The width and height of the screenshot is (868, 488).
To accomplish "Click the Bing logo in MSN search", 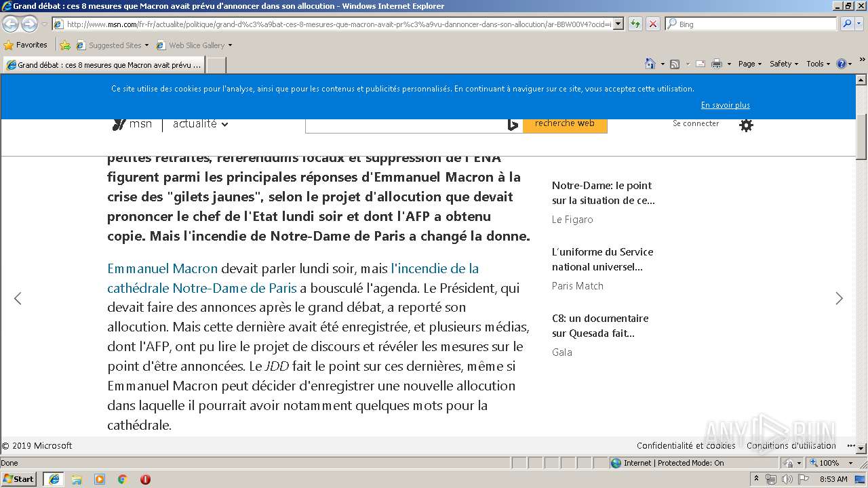I will [x=513, y=125].
